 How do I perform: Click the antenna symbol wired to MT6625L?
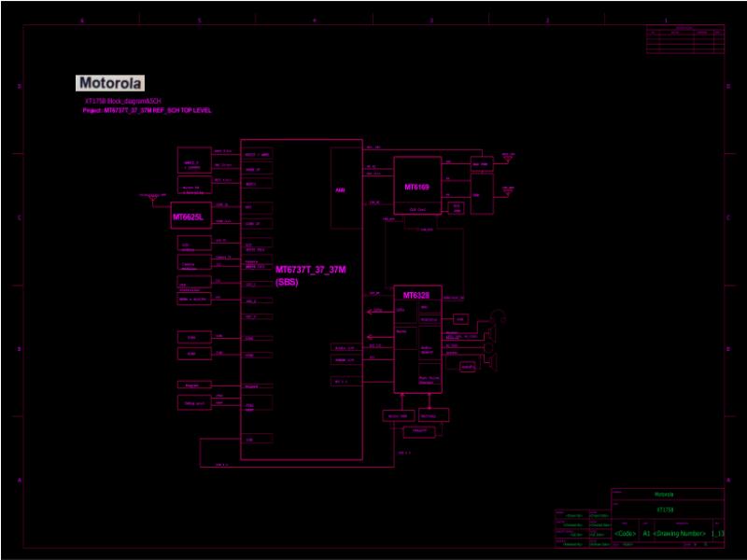(x=152, y=200)
